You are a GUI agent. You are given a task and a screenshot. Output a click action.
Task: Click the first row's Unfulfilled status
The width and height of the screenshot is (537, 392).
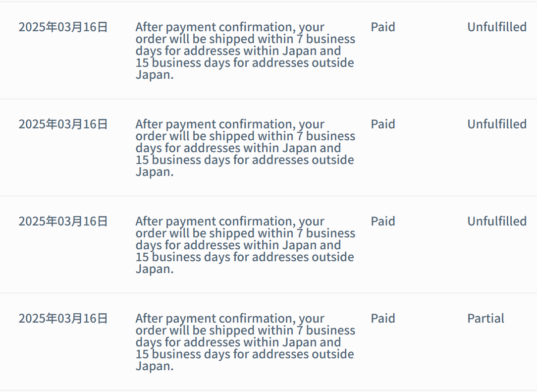496,27
